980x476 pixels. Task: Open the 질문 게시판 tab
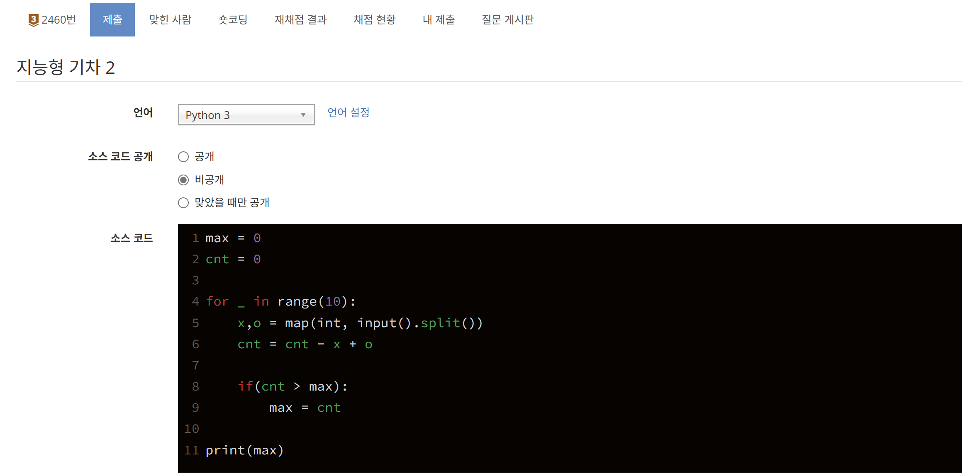[507, 20]
